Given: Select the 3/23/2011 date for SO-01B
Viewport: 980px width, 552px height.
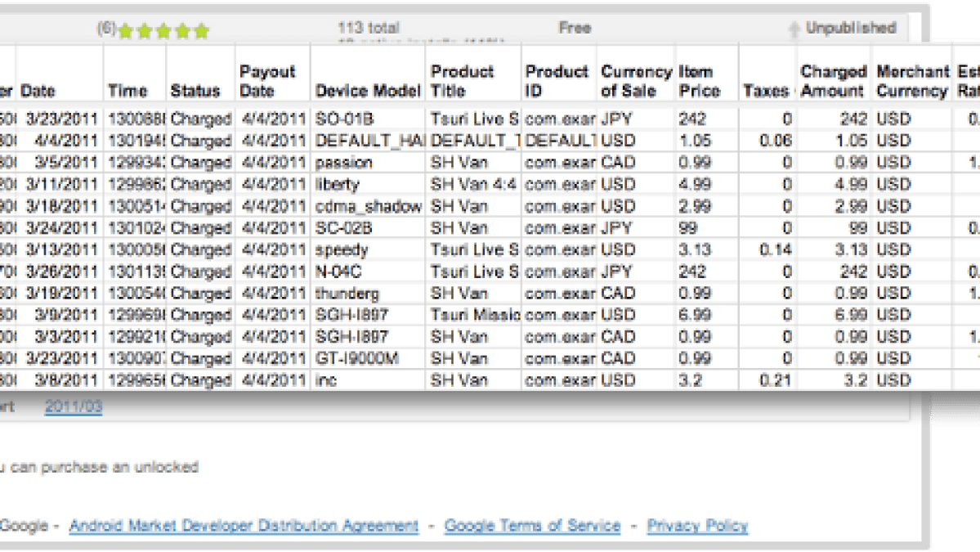Looking at the screenshot, I should click(60, 119).
